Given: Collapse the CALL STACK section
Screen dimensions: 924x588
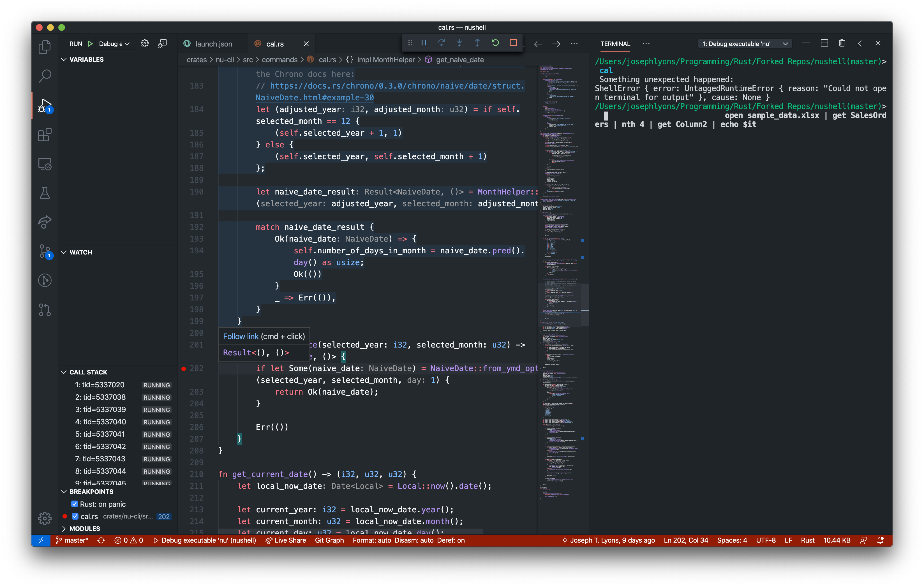Looking at the screenshot, I should pos(64,372).
